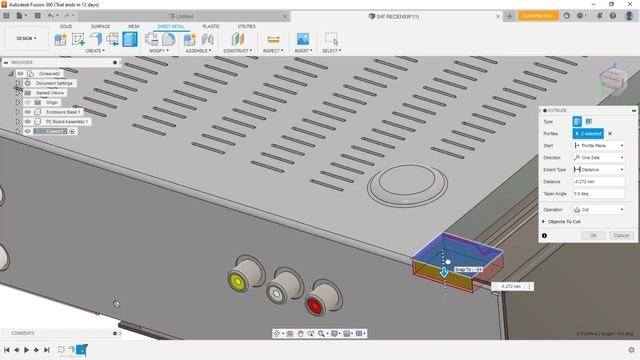Expand the Document Settings node
The image size is (640, 360).
tap(18, 83)
